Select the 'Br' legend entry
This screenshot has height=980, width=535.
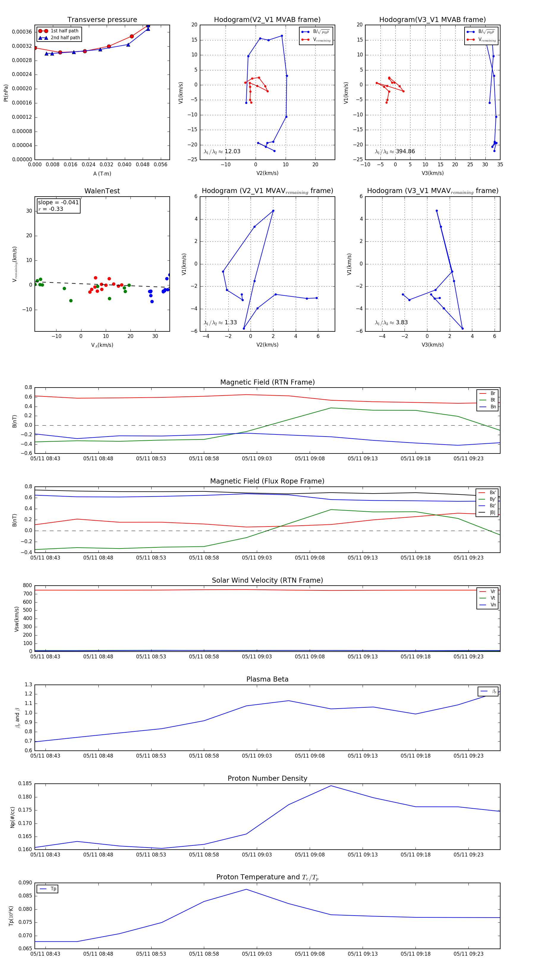coord(487,393)
